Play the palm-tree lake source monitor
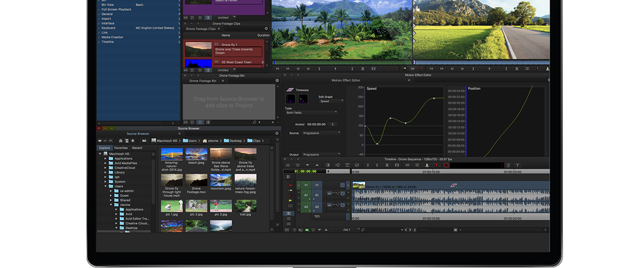The height and width of the screenshot is (268, 644). 335,69
